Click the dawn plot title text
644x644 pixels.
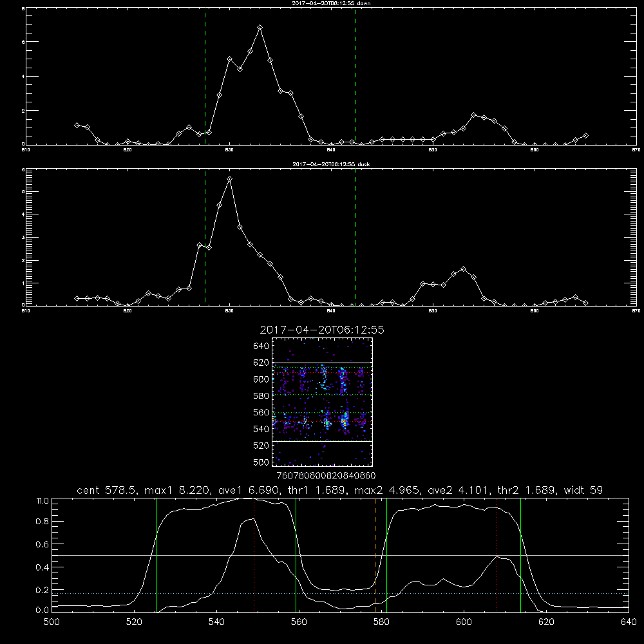pos(331,3)
